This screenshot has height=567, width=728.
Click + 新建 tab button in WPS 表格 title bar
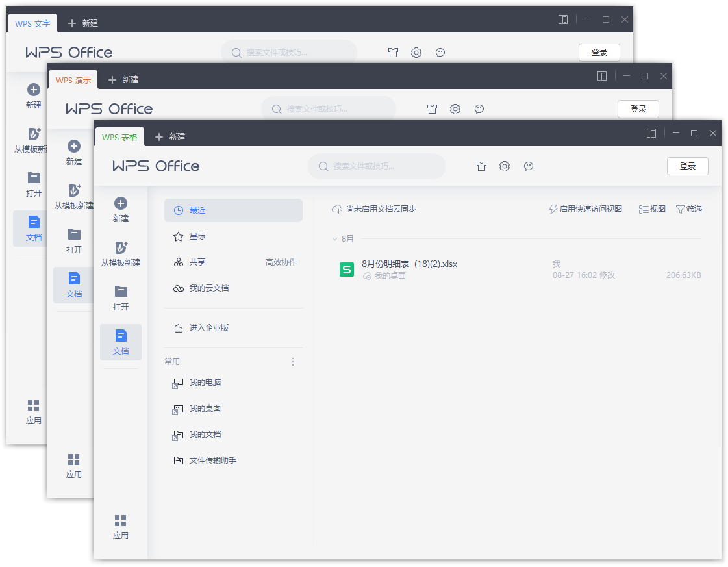tap(170, 137)
